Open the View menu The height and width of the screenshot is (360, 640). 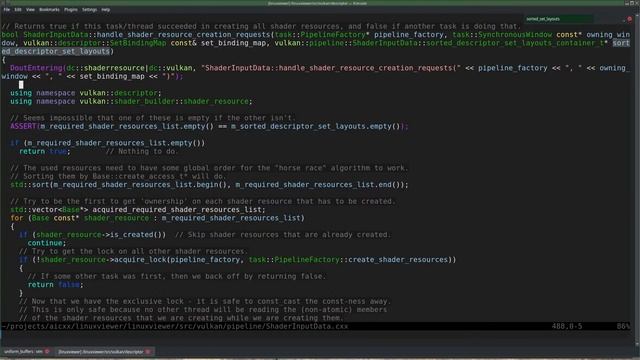30,9
